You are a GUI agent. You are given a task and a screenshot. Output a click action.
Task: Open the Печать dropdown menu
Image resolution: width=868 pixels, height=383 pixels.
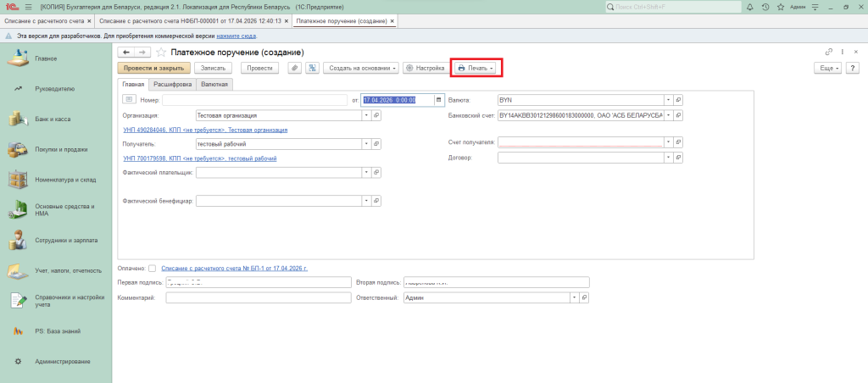click(476, 68)
